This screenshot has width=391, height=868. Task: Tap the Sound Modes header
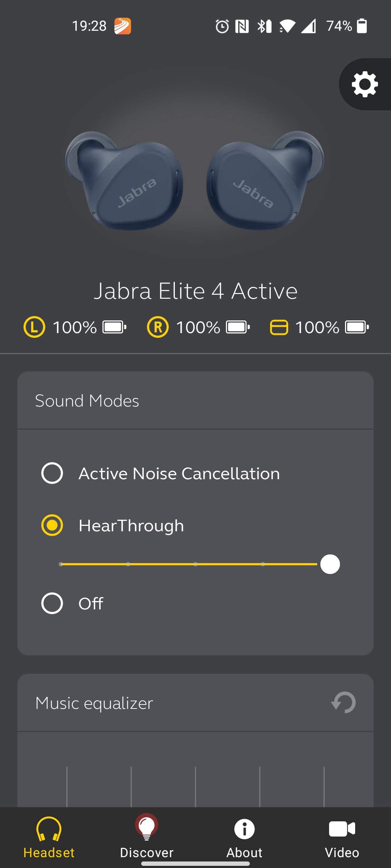(x=87, y=401)
